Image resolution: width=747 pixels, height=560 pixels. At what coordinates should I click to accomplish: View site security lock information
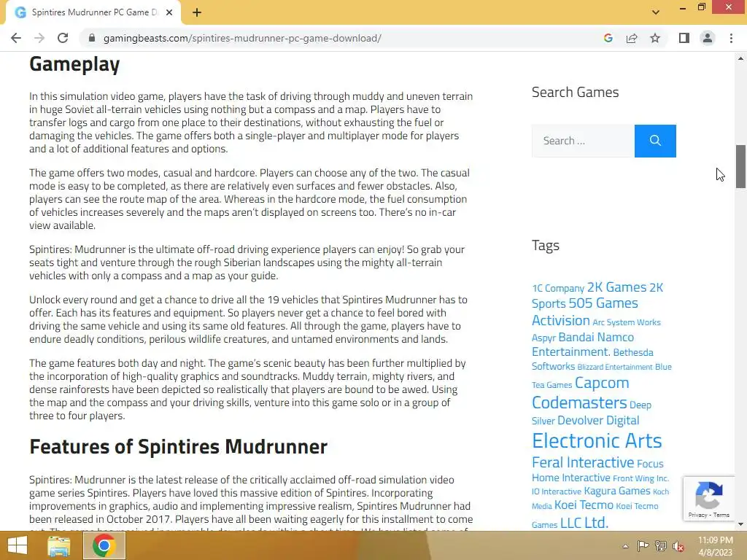92,38
